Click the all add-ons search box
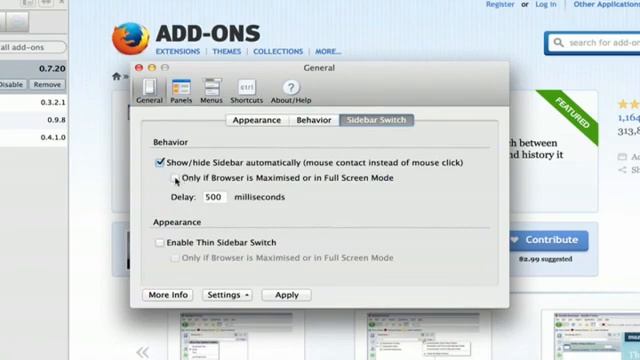The image size is (640, 360). point(33,47)
